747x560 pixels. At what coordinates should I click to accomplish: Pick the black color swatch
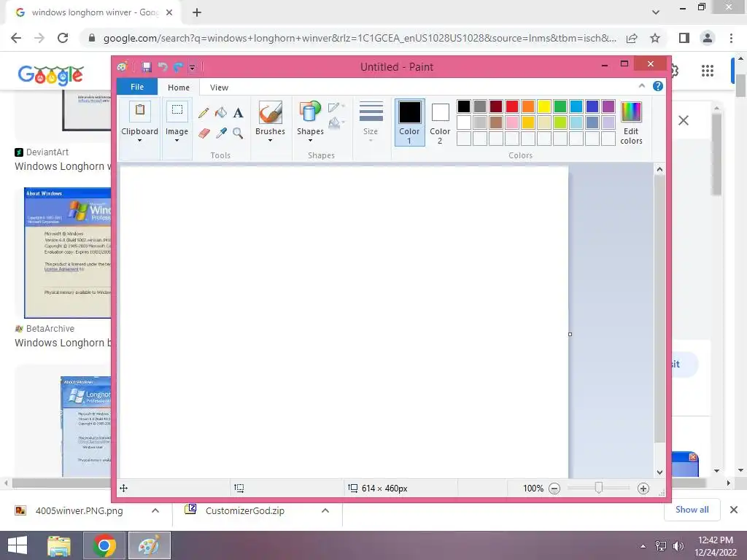click(463, 106)
